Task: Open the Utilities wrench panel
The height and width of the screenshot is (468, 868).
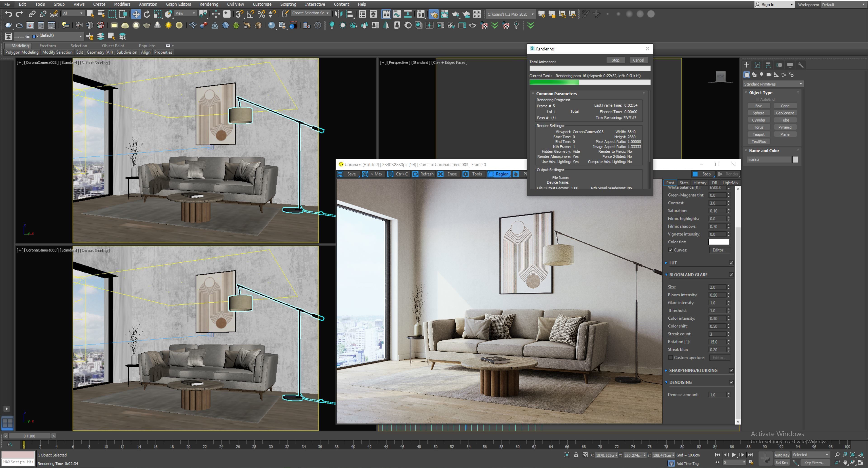Action: point(801,65)
